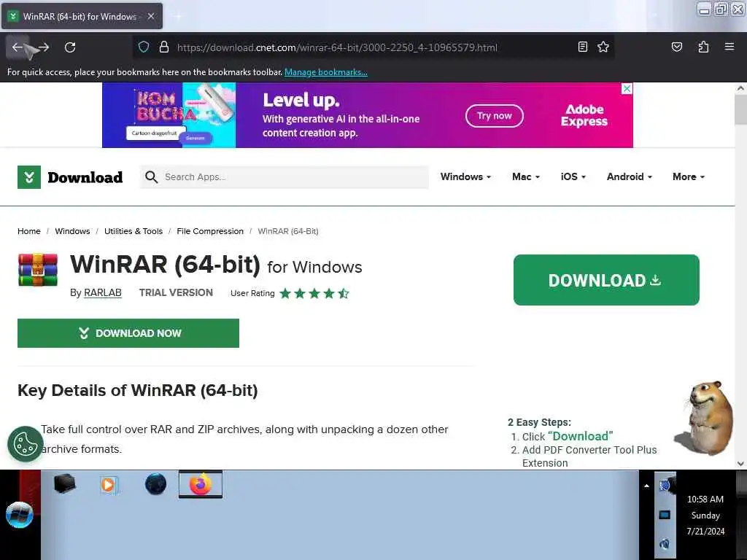Click the clock showing 10:58 AM
Viewport: 747px width, 560px height.
tap(705, 499)
